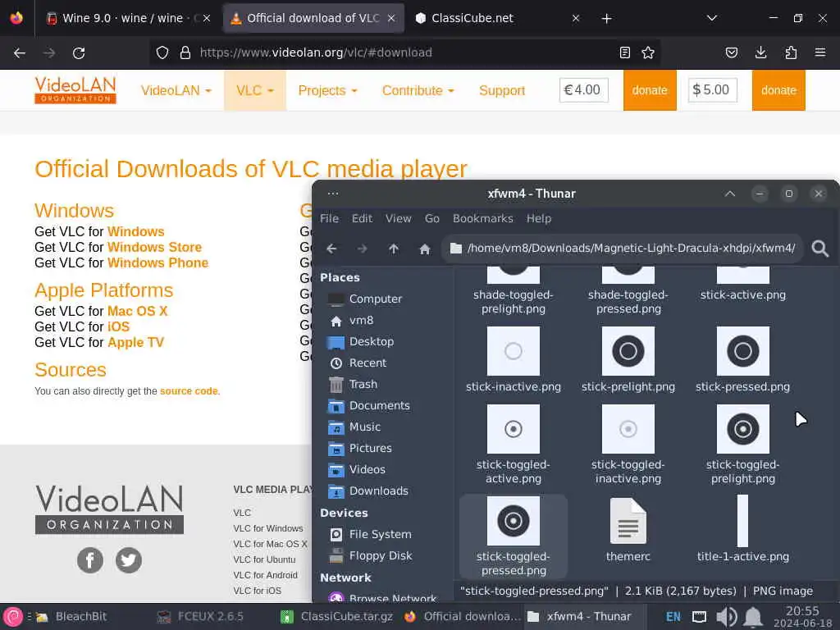Open Firefox tracking protection shield icon

[162, 52]
